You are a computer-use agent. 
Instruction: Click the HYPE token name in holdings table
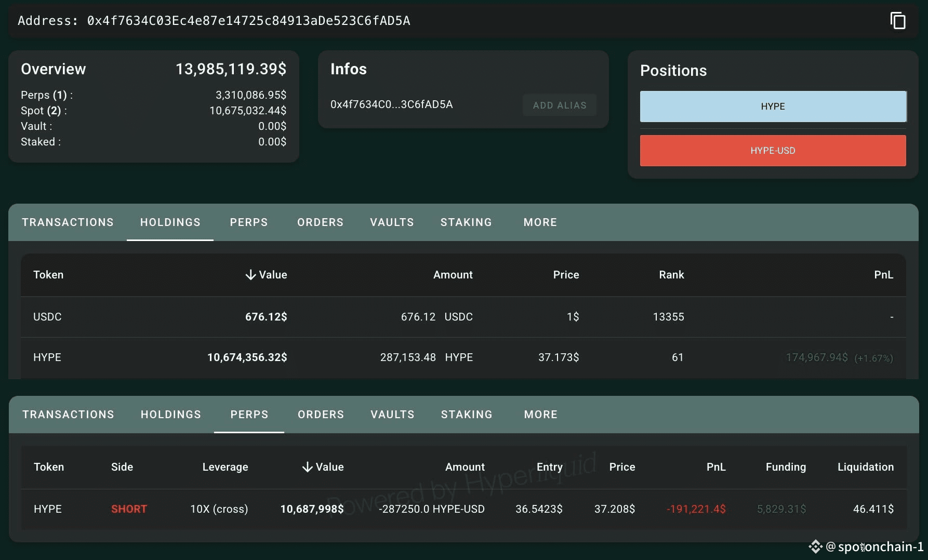[x=47, y=357]
